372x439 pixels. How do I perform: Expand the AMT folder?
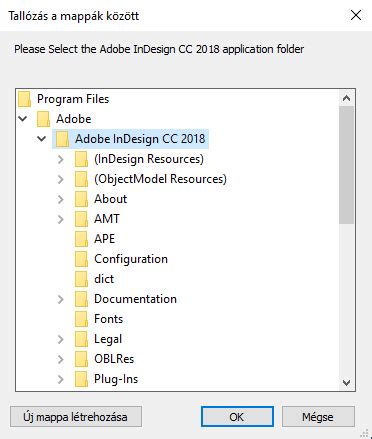[x=61, y=219]
